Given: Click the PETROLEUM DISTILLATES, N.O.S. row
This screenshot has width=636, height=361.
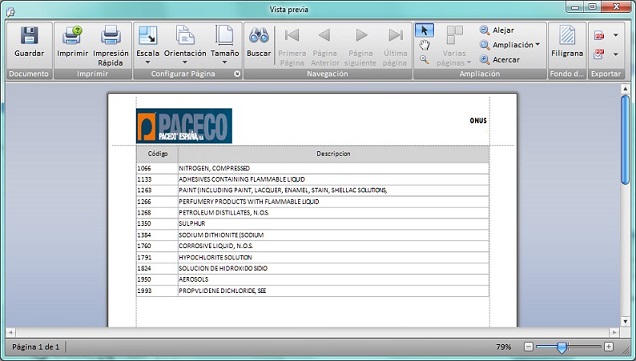Looking at the screenshot, I should [x=313, y=213].
